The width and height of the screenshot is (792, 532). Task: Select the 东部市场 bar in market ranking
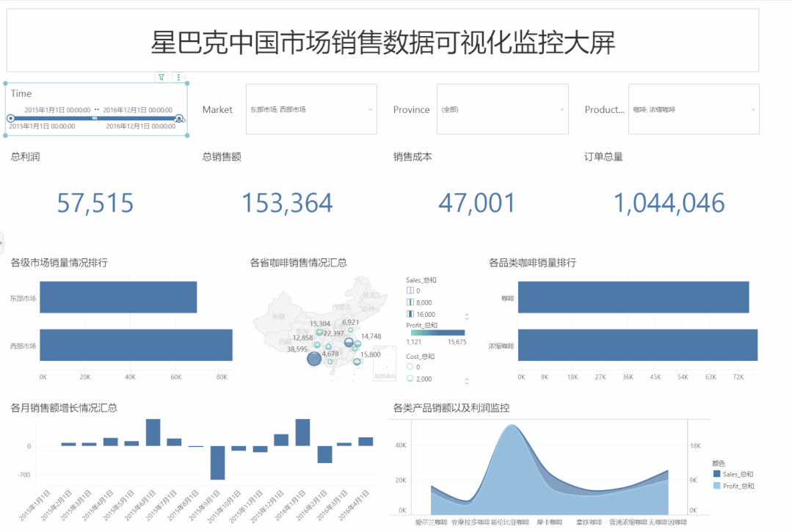pos(117,299)
